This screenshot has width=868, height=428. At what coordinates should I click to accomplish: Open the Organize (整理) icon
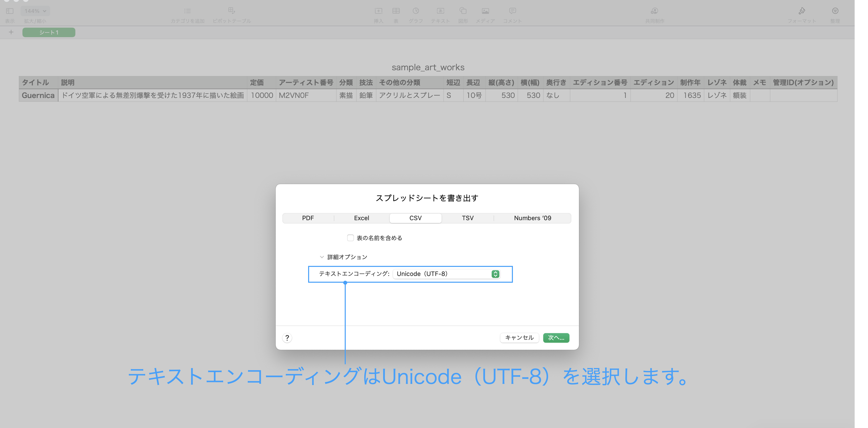point(835,11)
